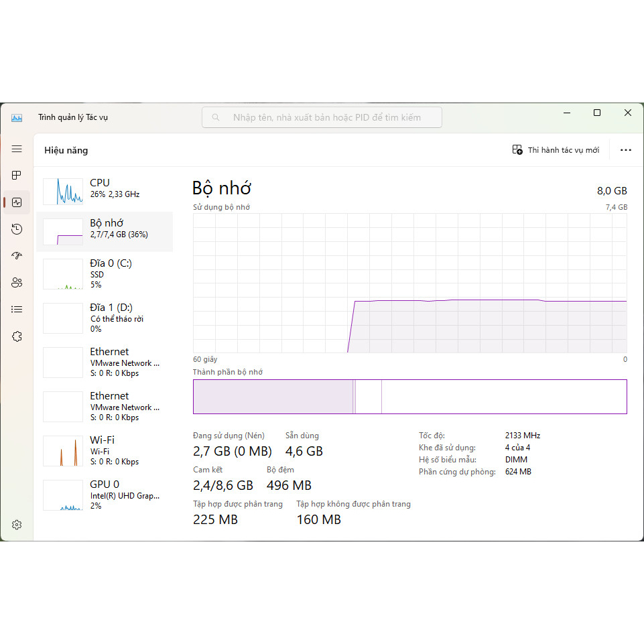Select the Wi-Fi performance item
Image resolution: width=644 pixels, height=644 pixels.
tap(104, 450)
